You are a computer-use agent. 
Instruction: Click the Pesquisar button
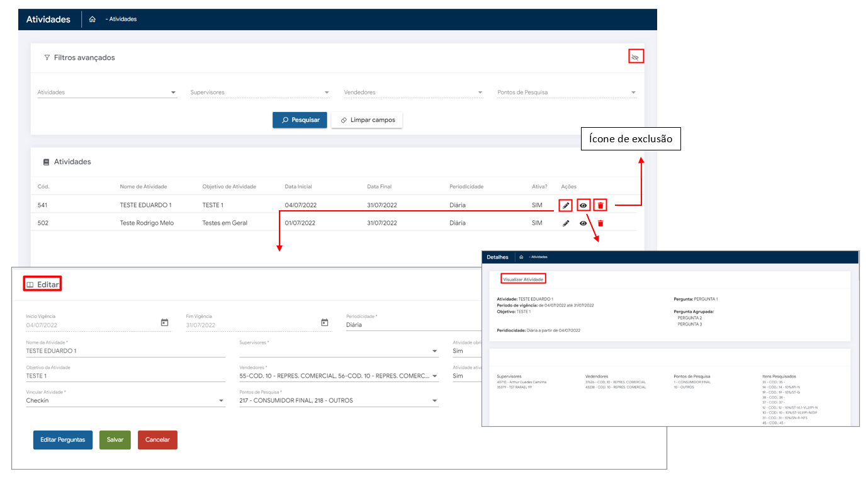(x=300, y=120)
